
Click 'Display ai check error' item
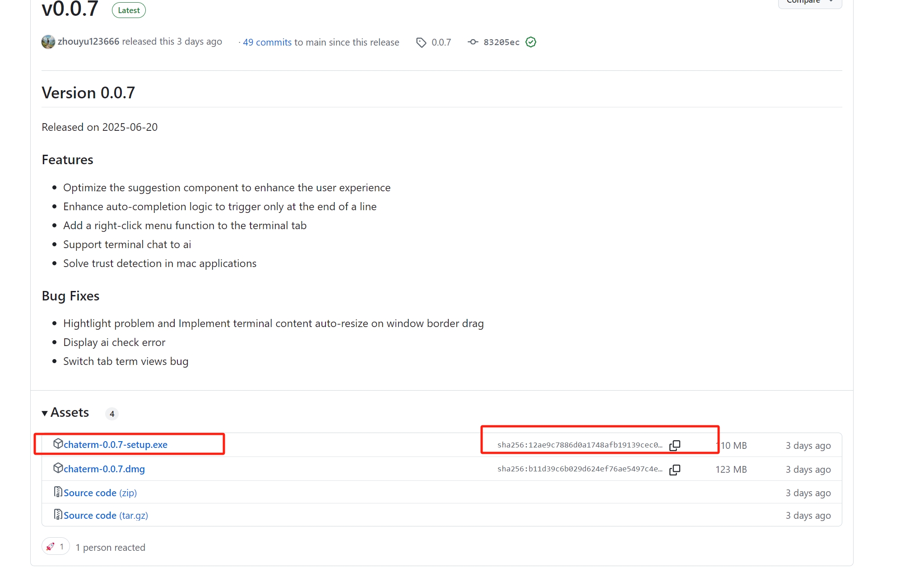[x=114, y=342]
